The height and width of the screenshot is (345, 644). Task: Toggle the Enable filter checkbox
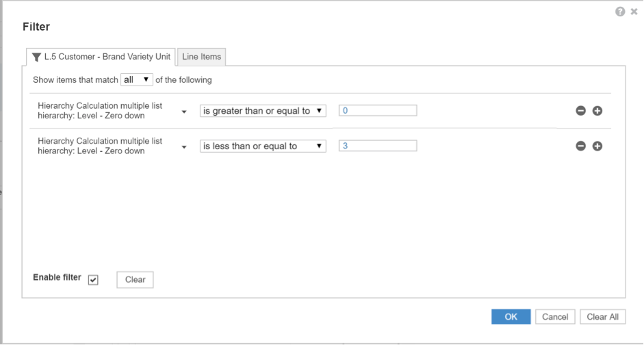coord(93,280)
